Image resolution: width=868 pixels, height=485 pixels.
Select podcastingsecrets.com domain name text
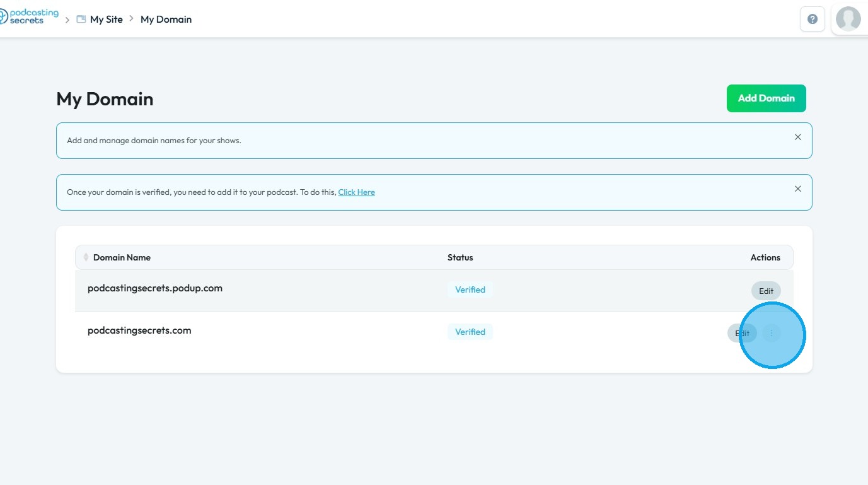point(139,330)
